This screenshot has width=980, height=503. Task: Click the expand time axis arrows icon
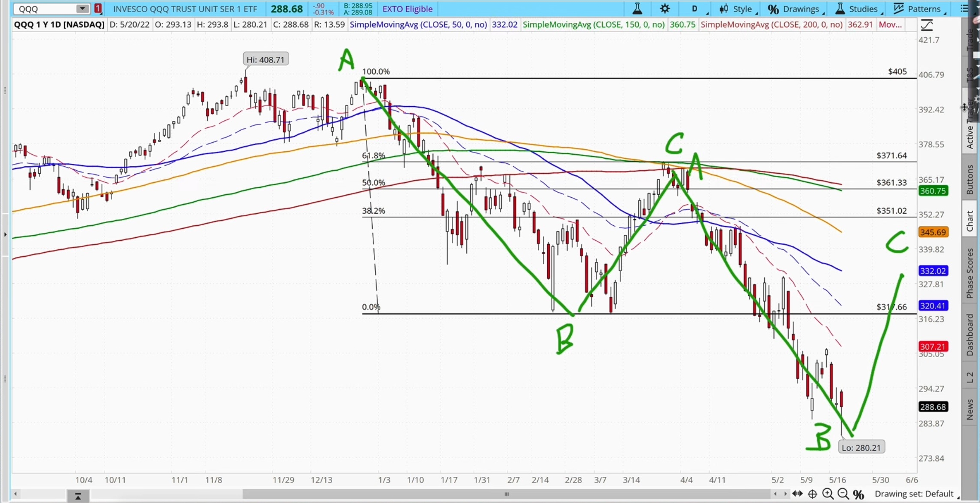[x=797, y=494]
